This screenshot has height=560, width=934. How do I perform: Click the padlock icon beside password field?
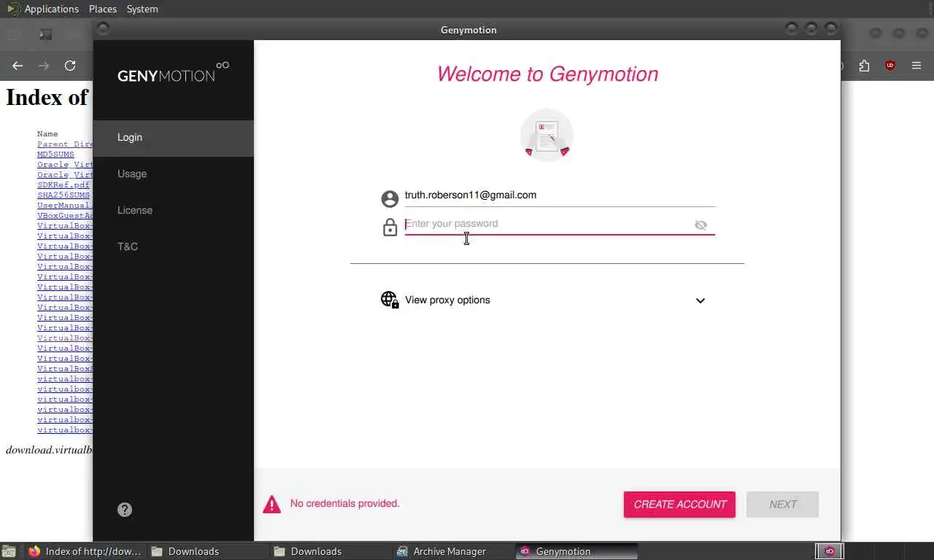pyautogui.click(x=390, y=227)
